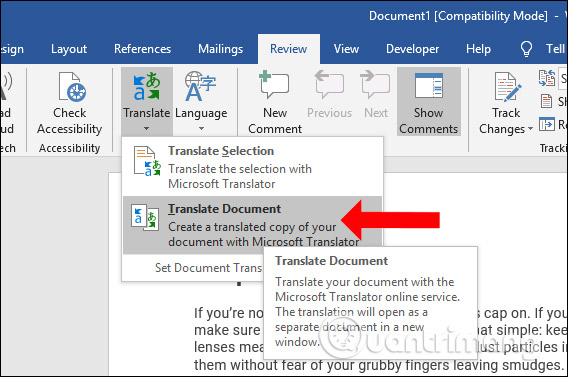Click the Accessibility group label

(x=70, y=148)
